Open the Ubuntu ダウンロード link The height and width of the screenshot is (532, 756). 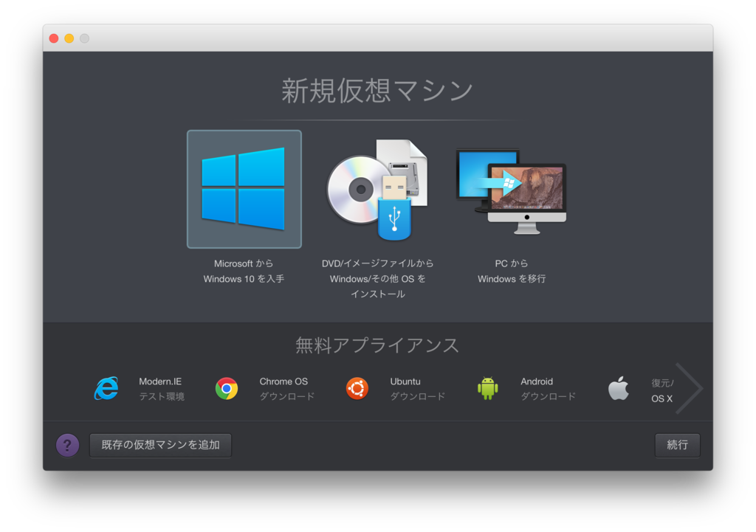[x=418, y=395]
